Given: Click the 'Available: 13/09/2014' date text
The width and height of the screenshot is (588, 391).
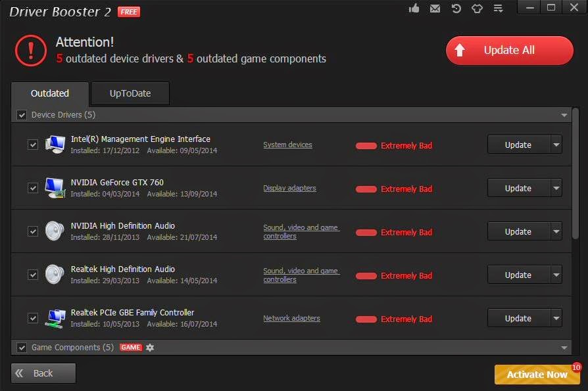Looking at the screenshot, I should pyautogui.click(x=182, y=194).
